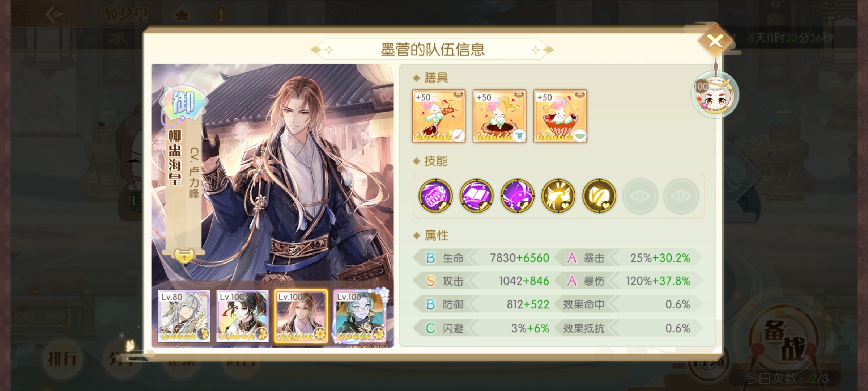Select the Lv.80 silver-haired character portrait
Screen dimensions: 868x391
184,316
